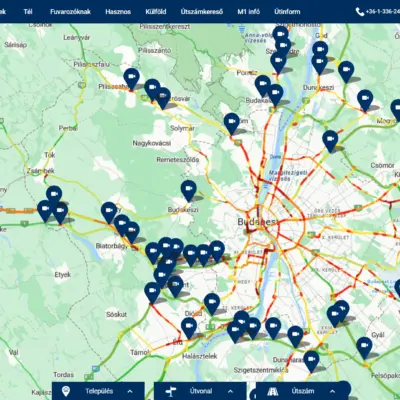
Task: Click the Budapest city label on map
Action: 258,222
